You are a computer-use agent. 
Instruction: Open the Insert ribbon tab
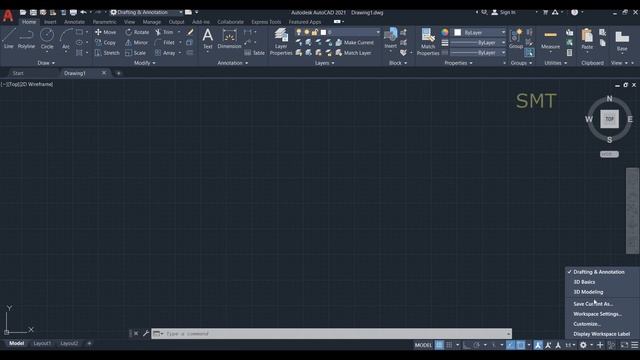pyautogui.click(x=50, y=22)
